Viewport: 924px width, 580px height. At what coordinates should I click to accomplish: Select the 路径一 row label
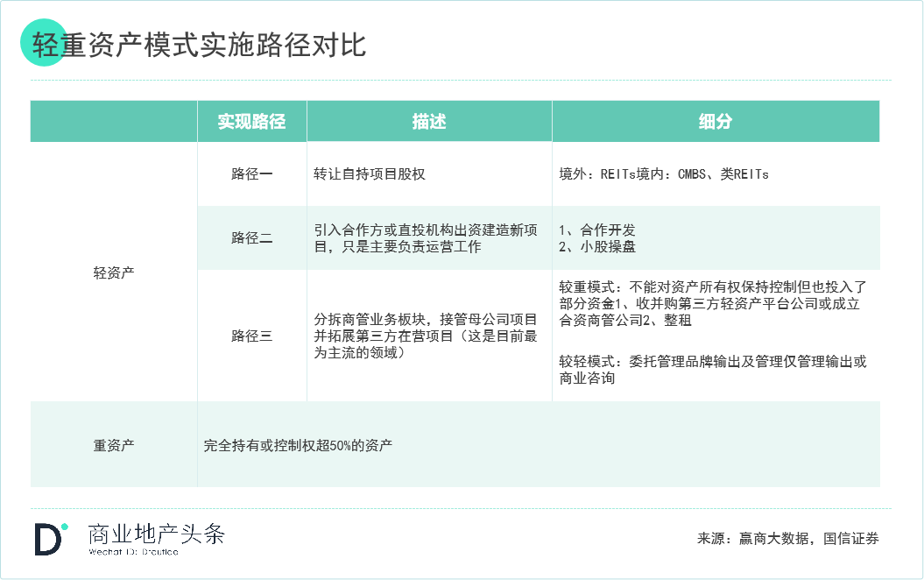[x=251, y=173]
